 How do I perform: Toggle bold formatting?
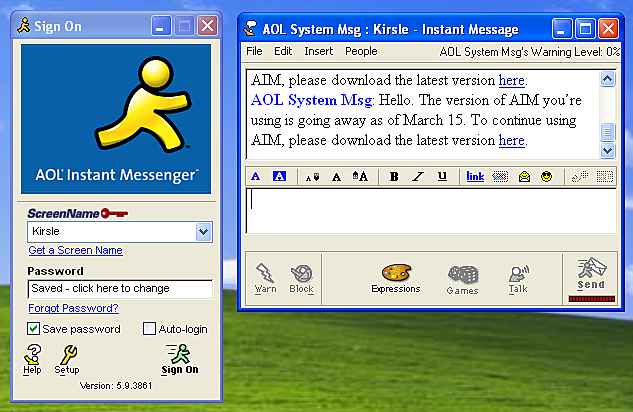click(x=394, y=177)
